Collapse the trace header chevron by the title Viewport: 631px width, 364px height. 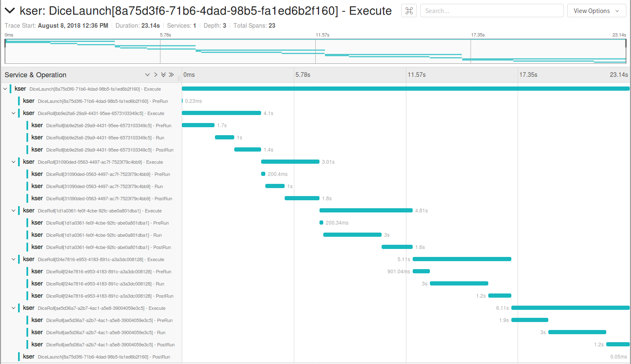coord(10,10)
